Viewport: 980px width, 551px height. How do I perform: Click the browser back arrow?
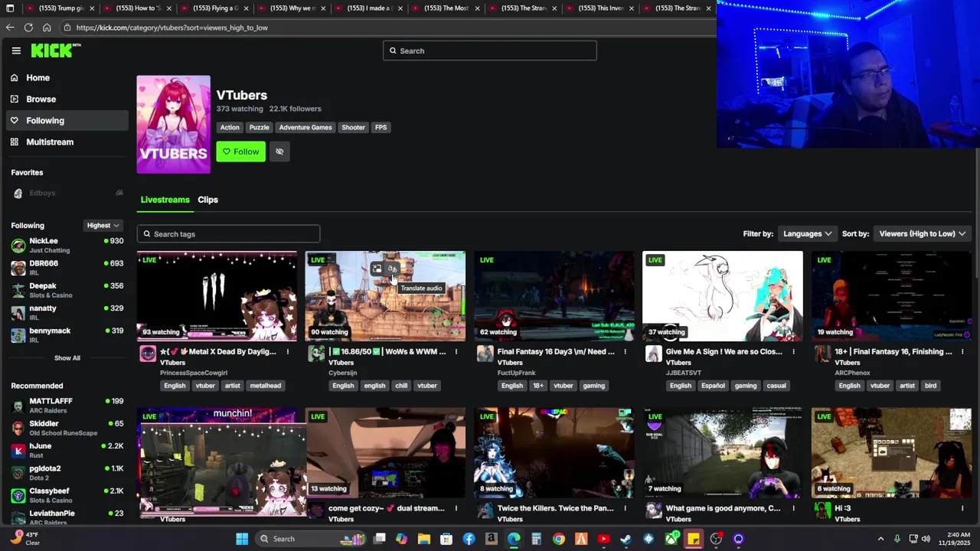(x=10, y=28)
